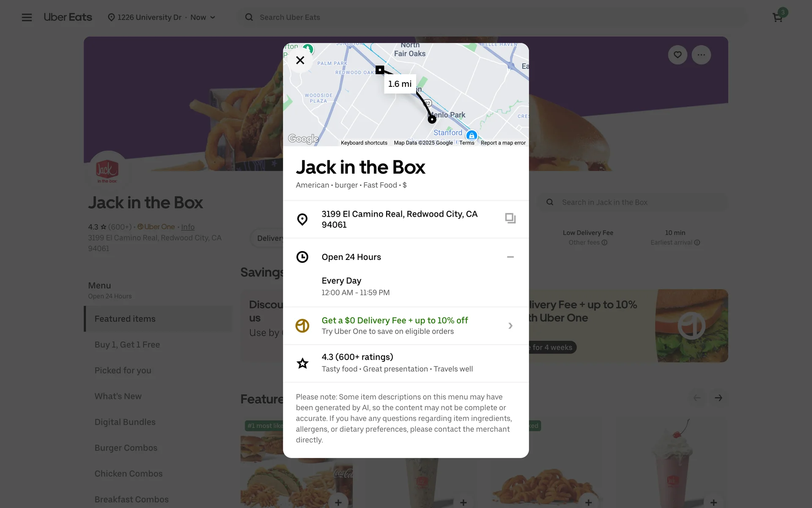
Task: Search within Jack in the Box menu
Action: pos(632,202)
